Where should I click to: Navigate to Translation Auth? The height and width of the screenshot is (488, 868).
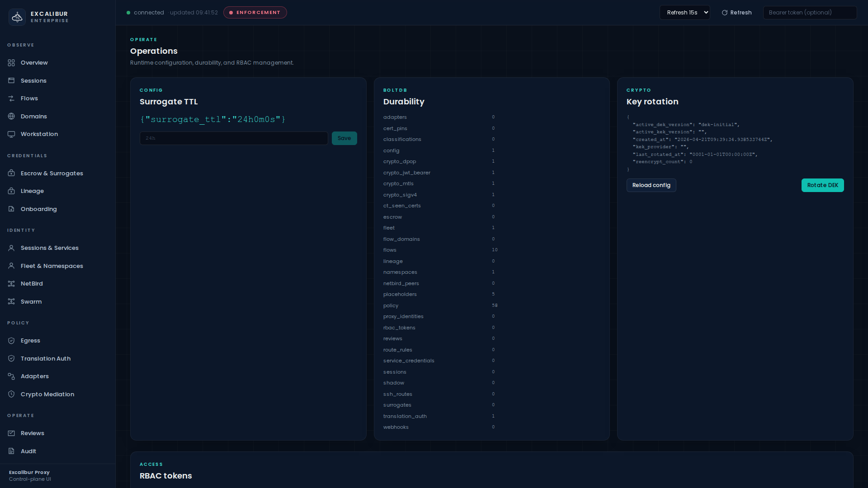pos(45,359)
